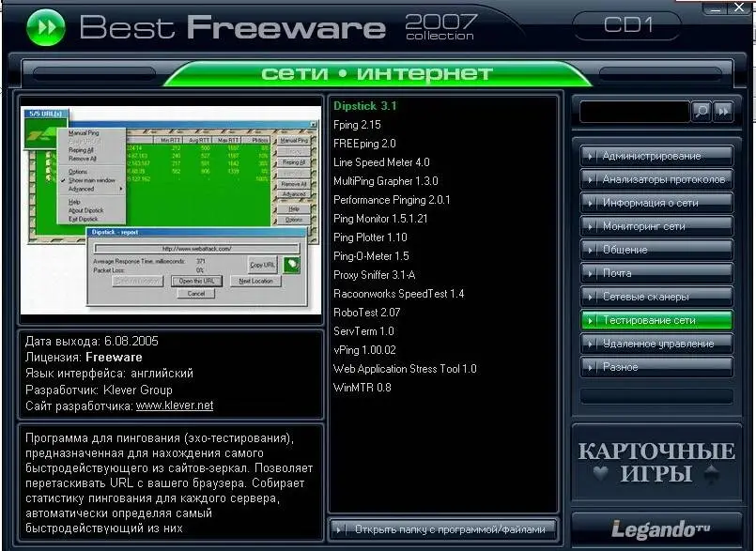Click the green fast-forward logo button

[x=46, y=27]
